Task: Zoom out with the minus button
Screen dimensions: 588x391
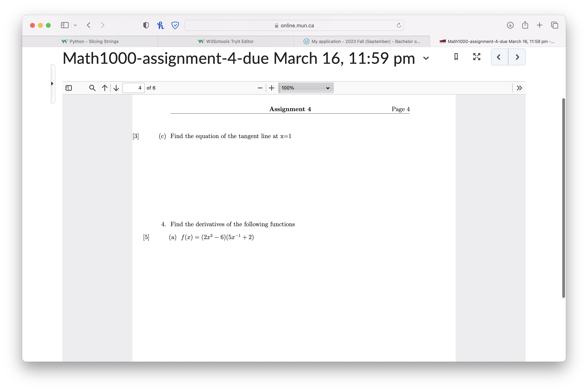Action: coord(260,88)
